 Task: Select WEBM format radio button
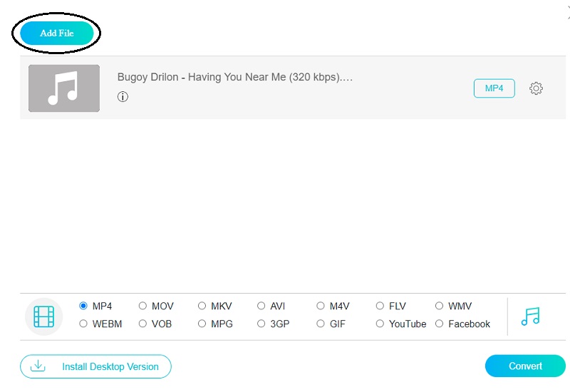84,324
